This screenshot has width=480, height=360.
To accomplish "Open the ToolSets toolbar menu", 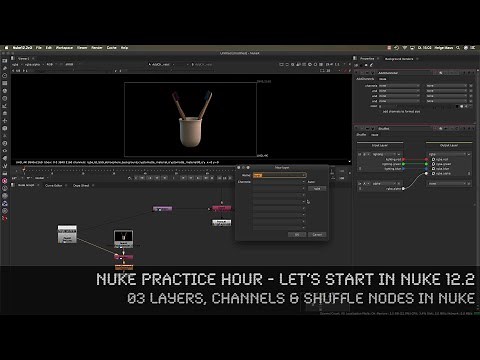I will click(5, 166).
